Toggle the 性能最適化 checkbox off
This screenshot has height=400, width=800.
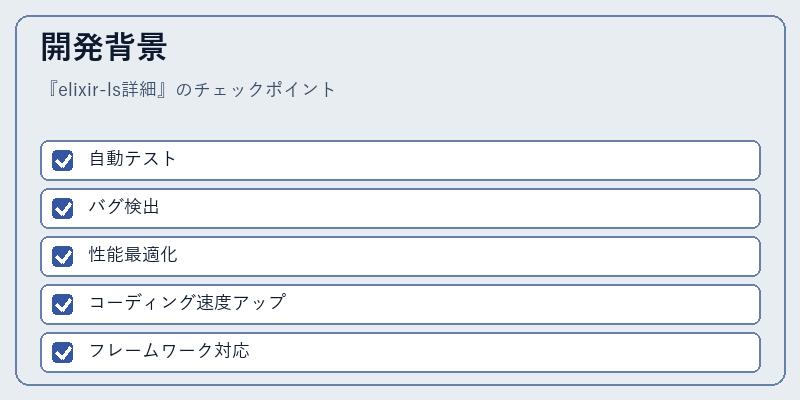click(62, 256)
